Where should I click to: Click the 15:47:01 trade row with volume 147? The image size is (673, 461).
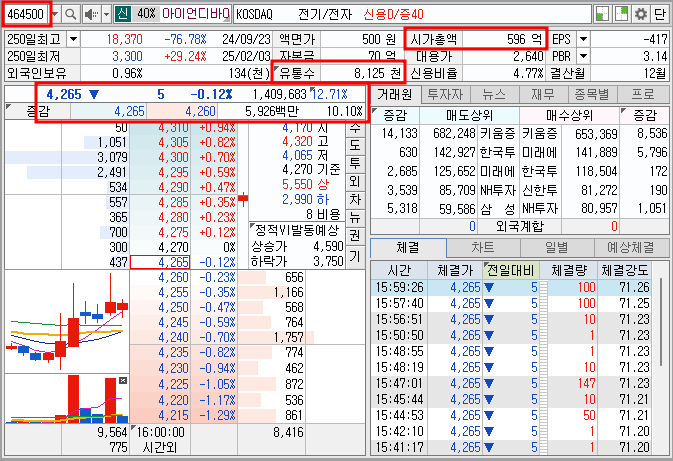pyautogui.click(x=511, y=383)
